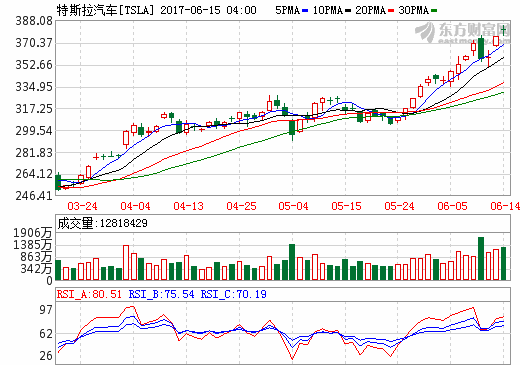Click the RSI axis value 62
This screenshot has width=520, height=365.
point(46,334)
